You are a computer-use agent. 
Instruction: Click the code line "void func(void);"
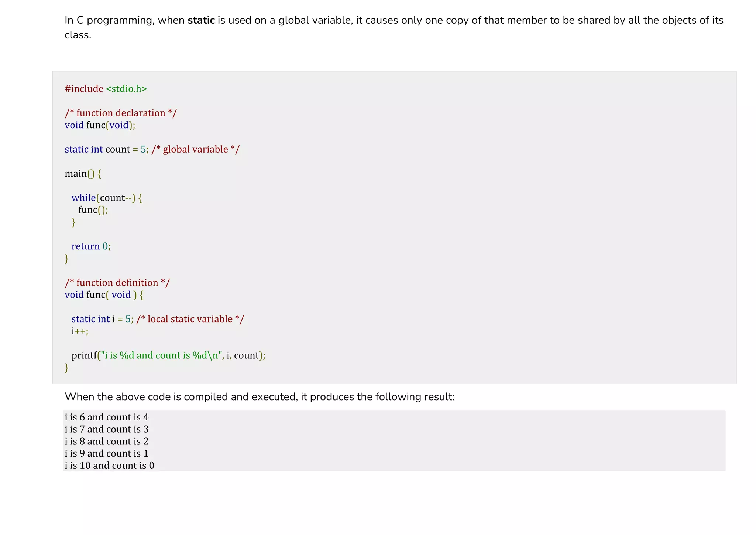[100, 125]
